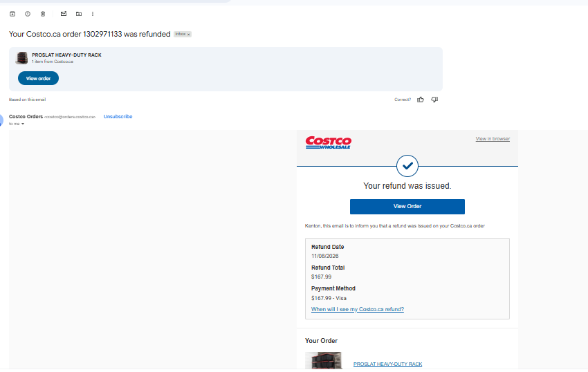The width and height of the screenshot is (588, 372).
Task: Click the Costco Wholesale logo
Action: 328,142
